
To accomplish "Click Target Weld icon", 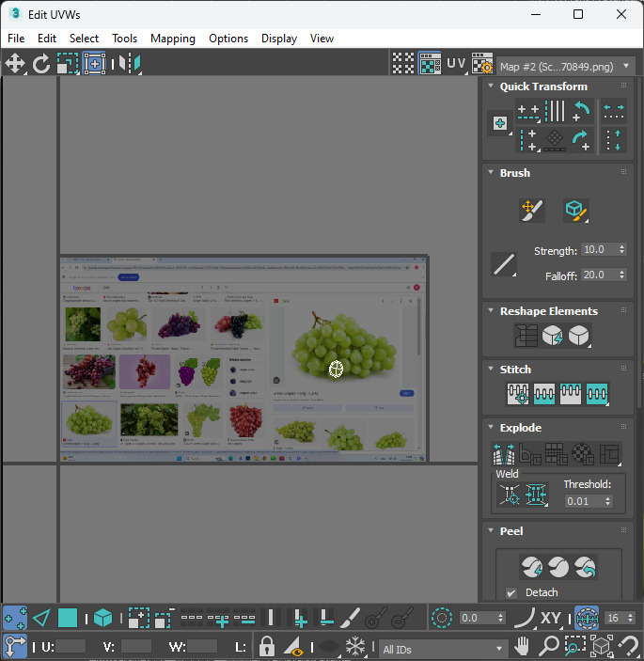I will 510,494.
